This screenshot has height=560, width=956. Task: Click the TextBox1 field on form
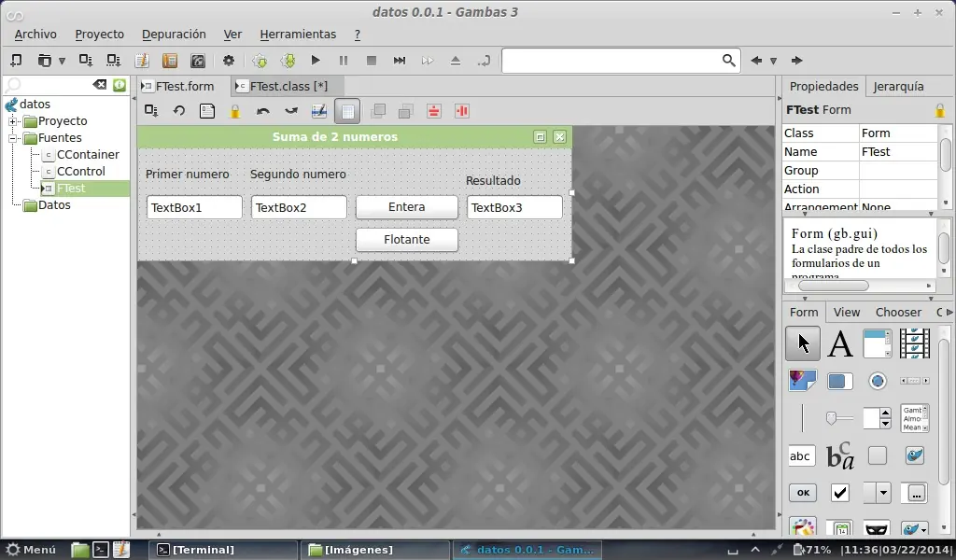tap(194, 207)
